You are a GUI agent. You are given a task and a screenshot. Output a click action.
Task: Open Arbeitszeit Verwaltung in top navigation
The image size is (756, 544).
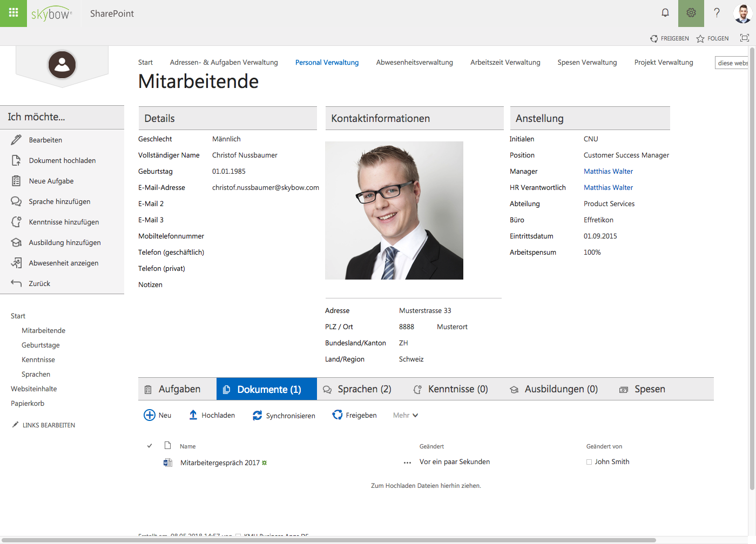(x=505, y=63)
